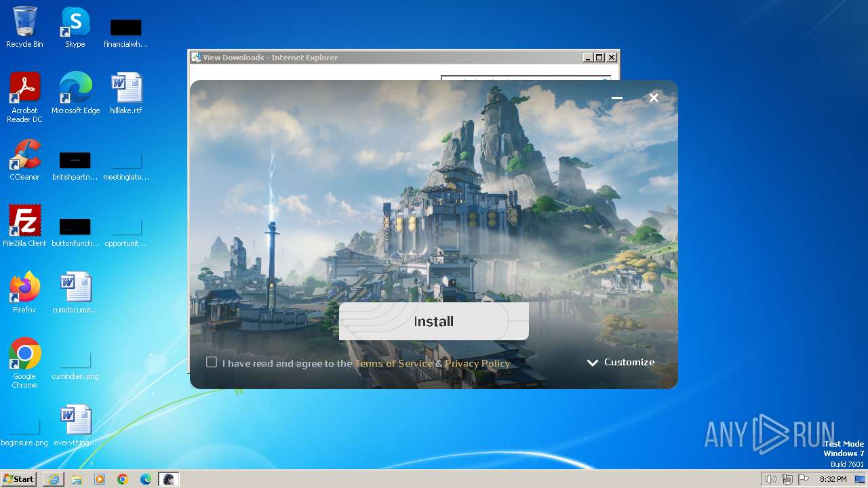The height and width of the screenshot is (488, 868).
Task: Open the Terms of Service link
Action: click(x=393, y=363)
